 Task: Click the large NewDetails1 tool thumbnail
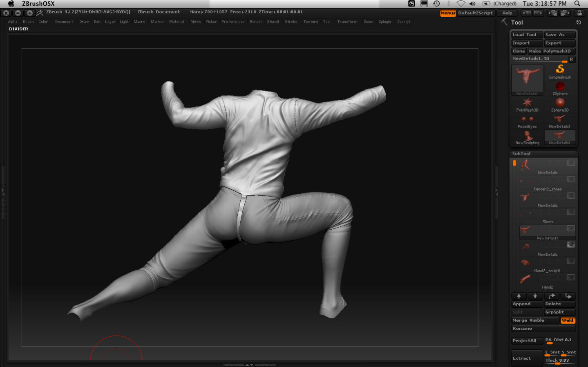tap(527, 79)
